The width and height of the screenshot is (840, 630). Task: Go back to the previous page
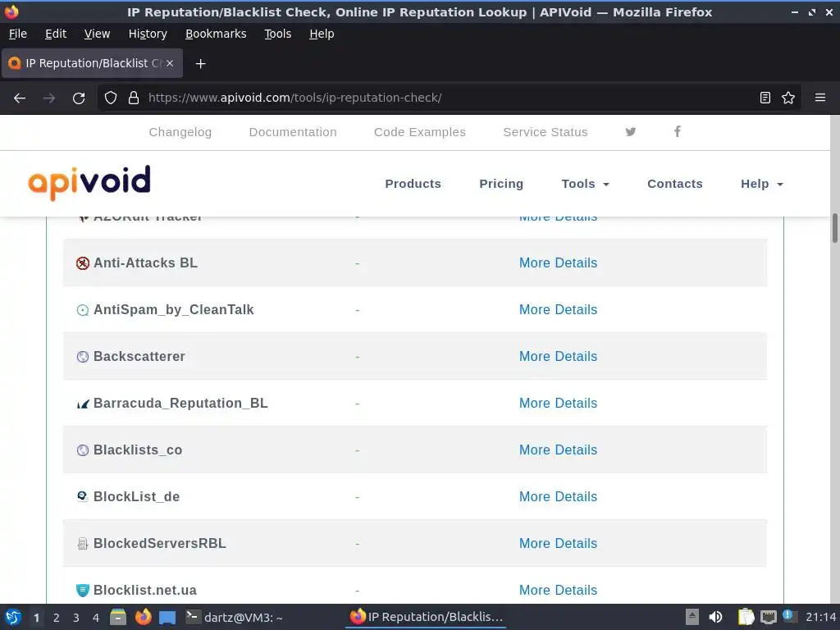click(20, 98)
